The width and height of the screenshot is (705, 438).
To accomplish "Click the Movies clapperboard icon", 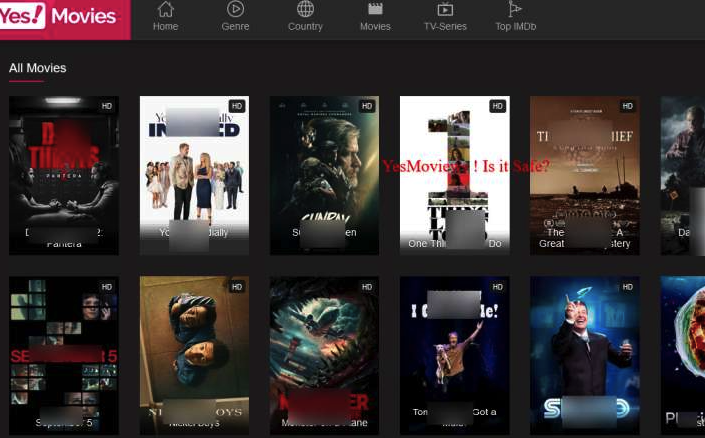I will 375,9.
